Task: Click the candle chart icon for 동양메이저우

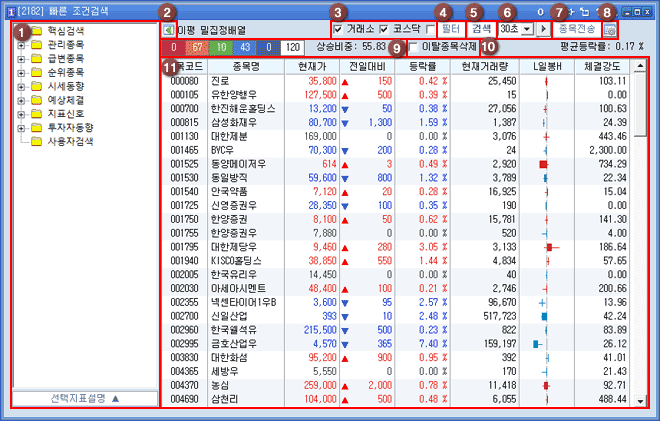Action: pyautogui.click(x=545, y=162)
